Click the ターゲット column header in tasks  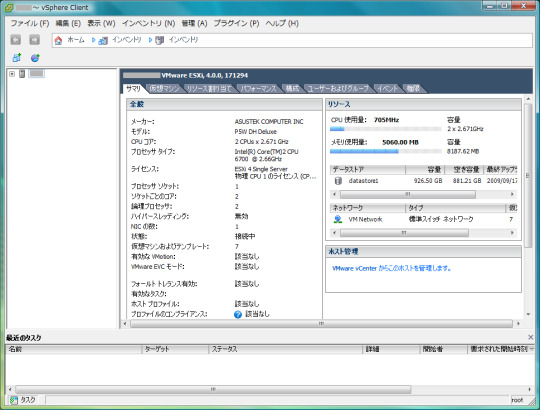(175, 349)
